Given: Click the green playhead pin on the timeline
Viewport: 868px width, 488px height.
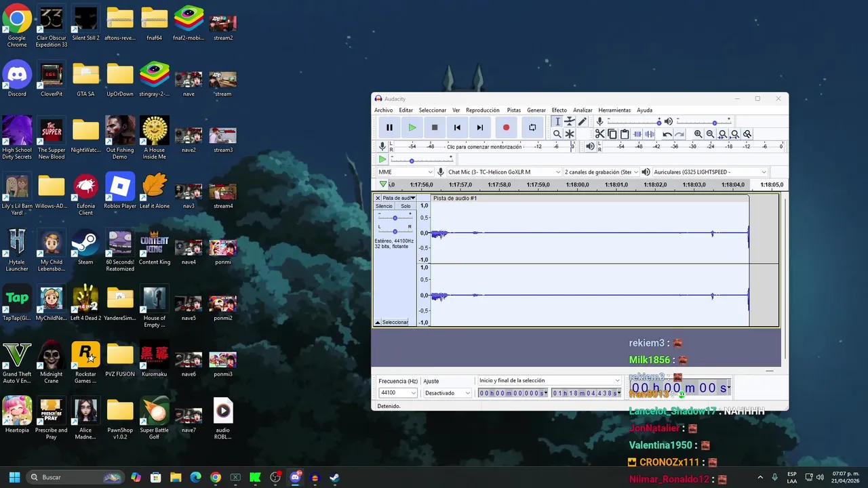Looking at the screenshot, I should coord(383,184).
